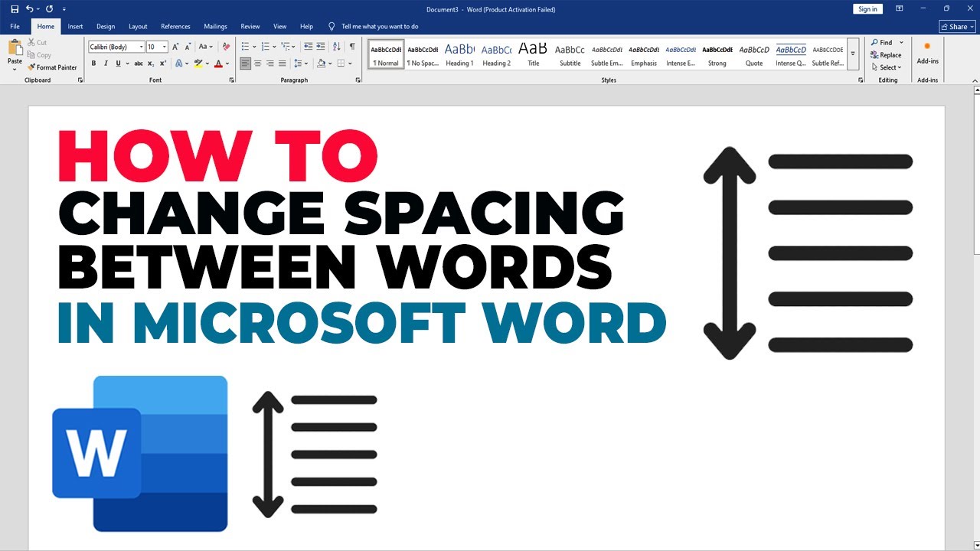Viewport: 980px width, 551px height.
Task: Apply the Intense Quote style
Action: (790, 55)
